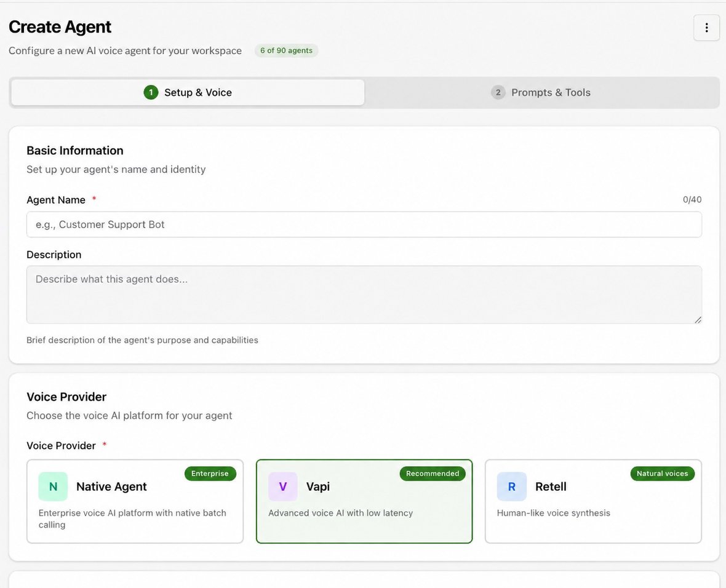This screenshot has height=588, width=726.
Task: Click the Create Agent heading
Action: click(x=60, y=27)
